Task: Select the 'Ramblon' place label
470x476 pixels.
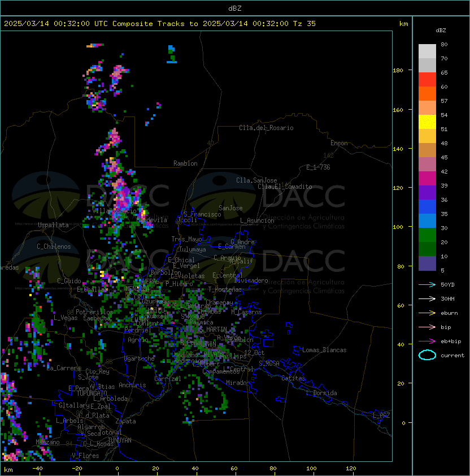Action: pos(185,163)
